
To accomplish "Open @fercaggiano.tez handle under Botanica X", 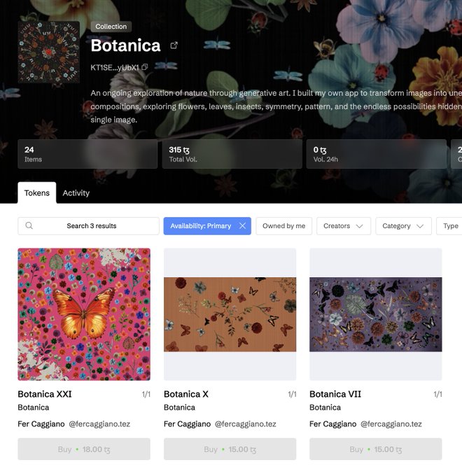I will pyautogui.click(x=246, y=423).
